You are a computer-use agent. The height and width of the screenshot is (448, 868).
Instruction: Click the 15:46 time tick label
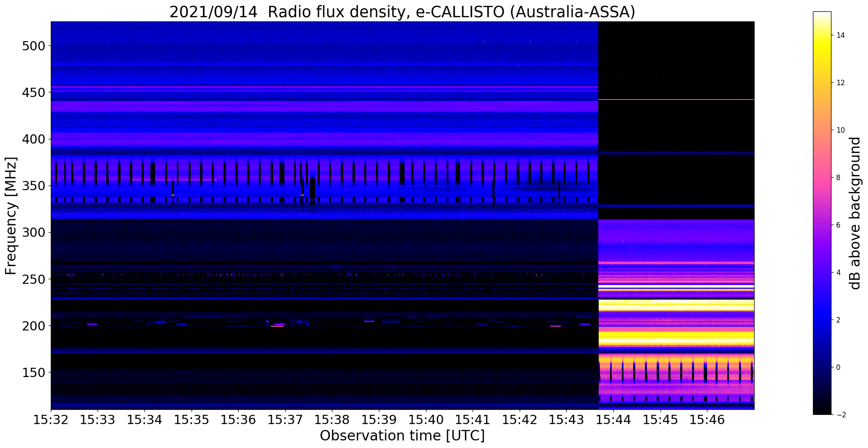708,419
